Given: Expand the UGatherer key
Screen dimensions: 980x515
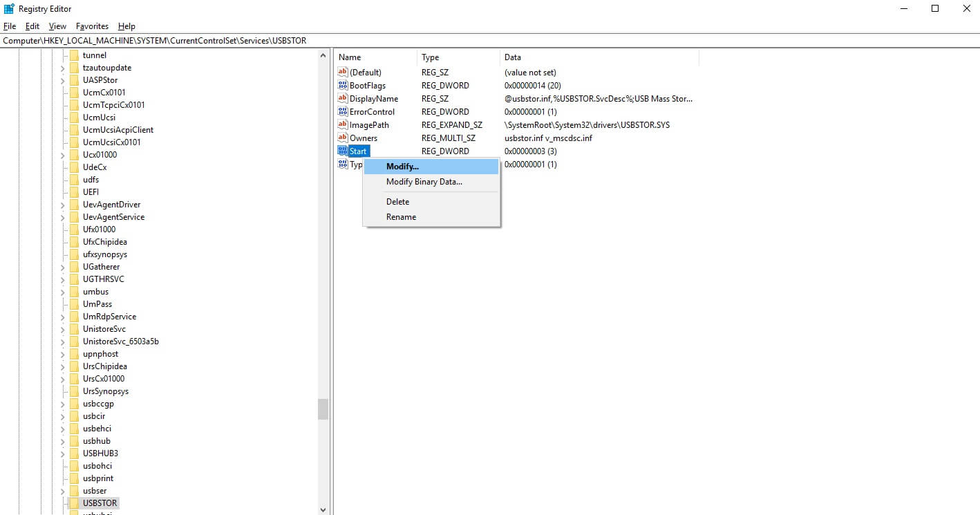Looking at the screenshot, I should pyautogui.click(x=62, y=266).
